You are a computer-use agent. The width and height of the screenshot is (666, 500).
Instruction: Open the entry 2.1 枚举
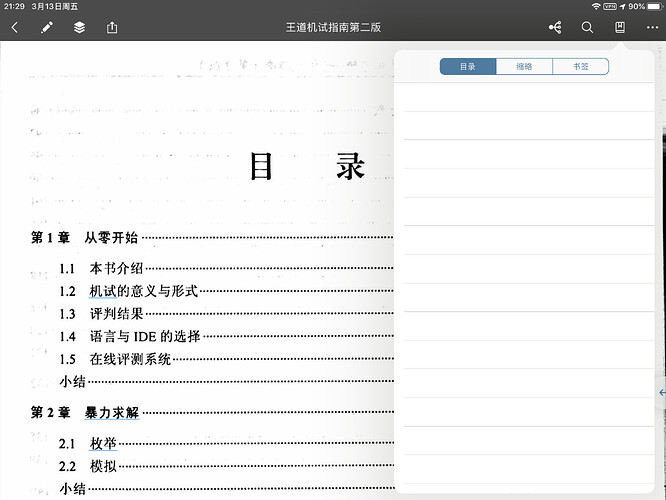click(x=88, y=444)
